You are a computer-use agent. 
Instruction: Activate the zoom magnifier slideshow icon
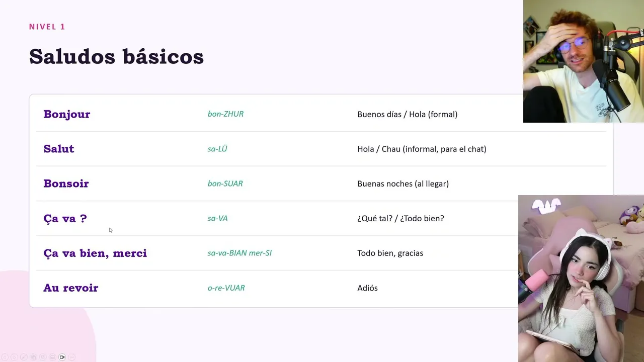coord(43,357)
